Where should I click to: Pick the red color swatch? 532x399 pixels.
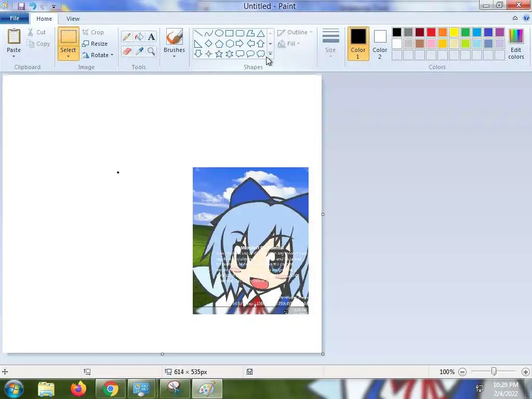(431, 32)
